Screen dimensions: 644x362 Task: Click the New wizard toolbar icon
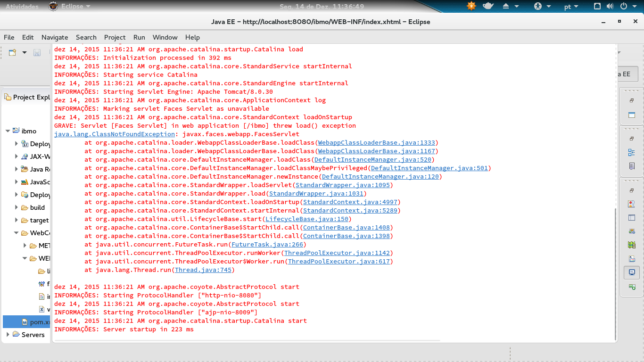[x=13, y=52]
